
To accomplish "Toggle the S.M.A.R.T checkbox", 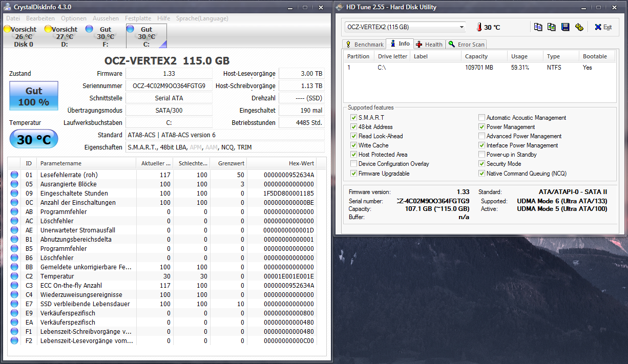I will pos(353,118).
